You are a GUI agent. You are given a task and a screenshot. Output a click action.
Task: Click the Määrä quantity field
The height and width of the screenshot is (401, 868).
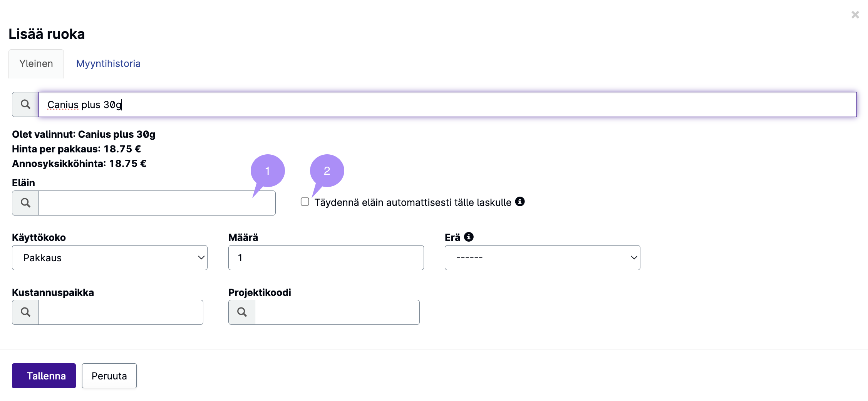[x=326, y=257]
